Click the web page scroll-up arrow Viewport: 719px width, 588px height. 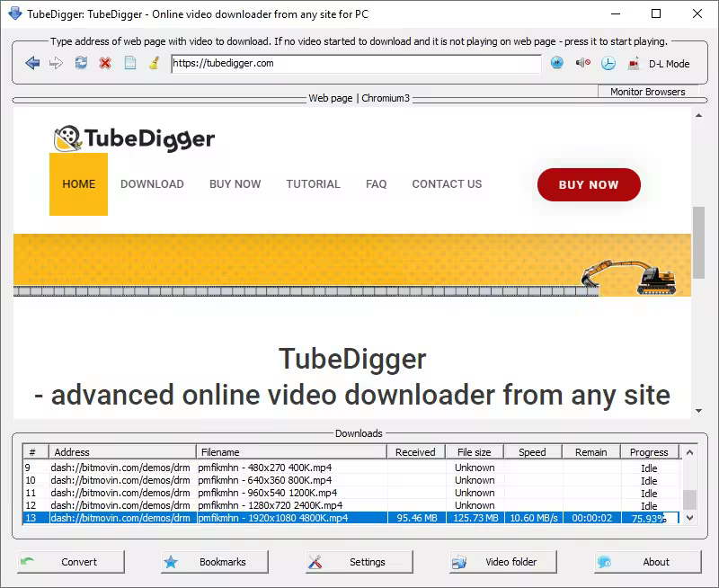698,115
